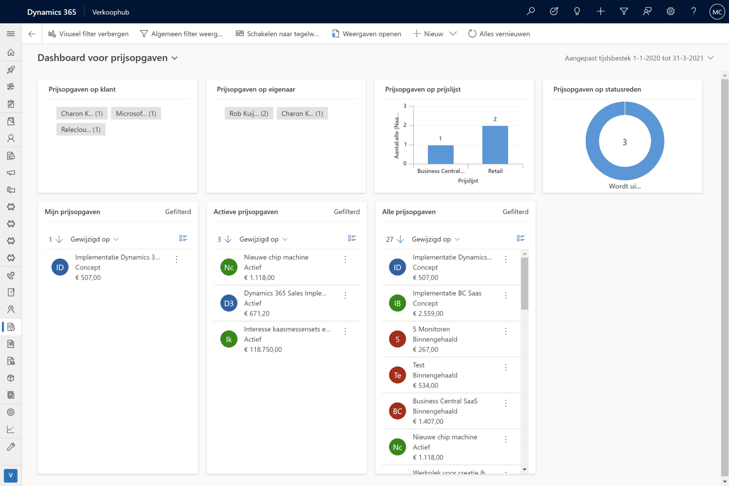
Task: Expand the Nieuw button dropdown arrow
Action: coord(453,33)
